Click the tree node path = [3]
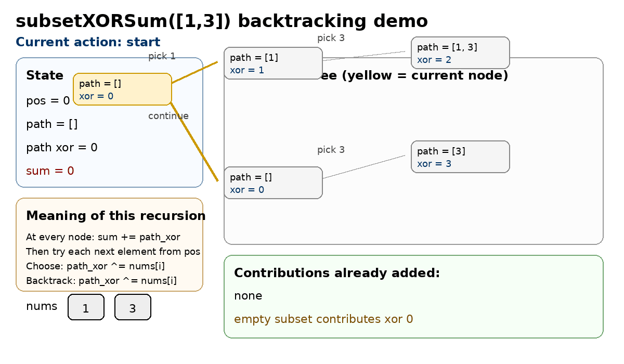Viewport: 624px width, 364px height. (x=460, y=157)
